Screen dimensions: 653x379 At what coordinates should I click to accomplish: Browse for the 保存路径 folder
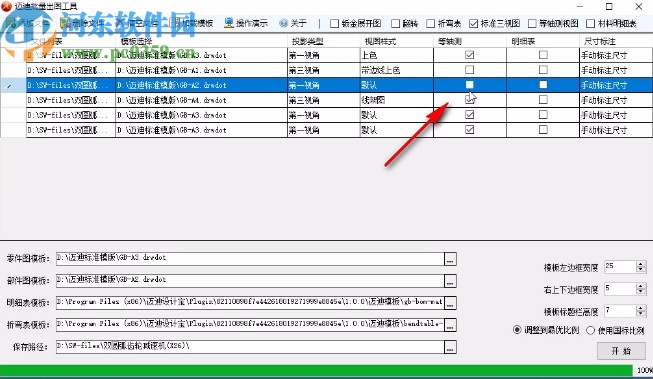450,347
